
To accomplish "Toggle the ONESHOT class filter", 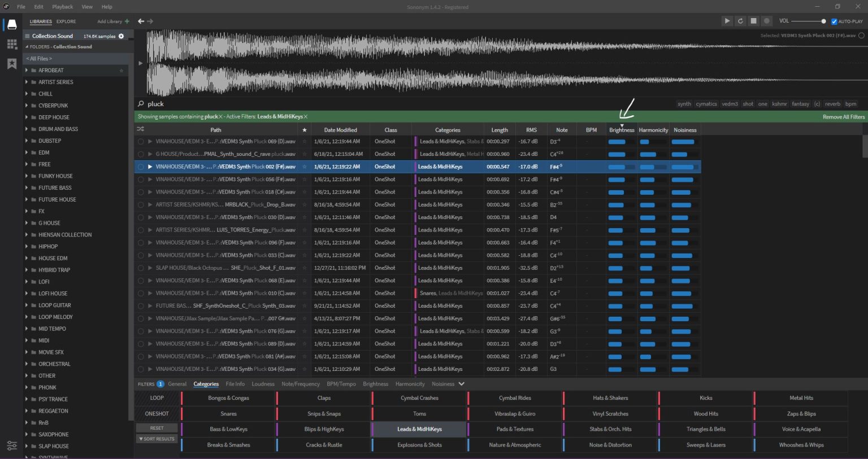I will pos(157,414).
